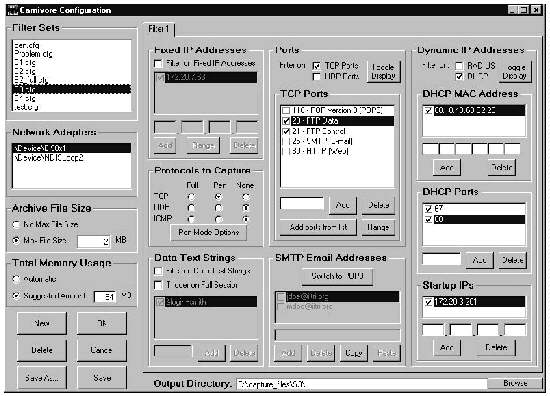Click the Carnivore title bar app icon
Viewport: 550px width, 396px height.
point(13,10)
